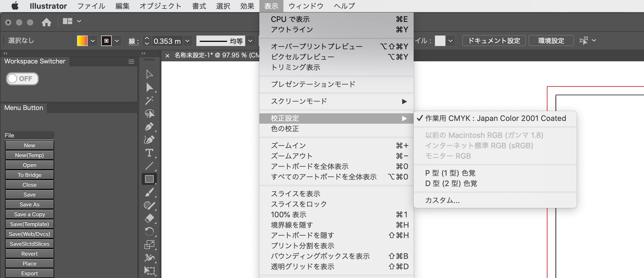Screen dimensions: 644x278
Task: Select the Line Segment tool
Action: click(149, 166)
